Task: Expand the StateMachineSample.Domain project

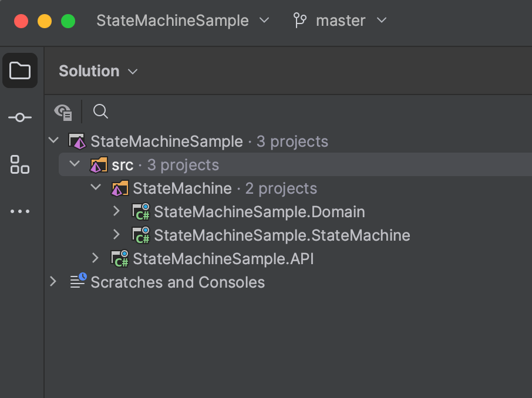Action: tap(116, 211)
